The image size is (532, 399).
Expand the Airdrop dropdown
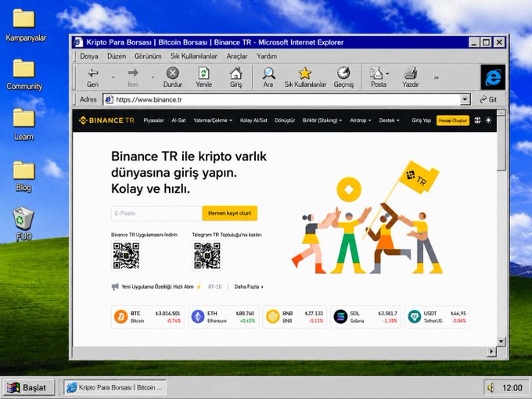click(x=361, y=120)
